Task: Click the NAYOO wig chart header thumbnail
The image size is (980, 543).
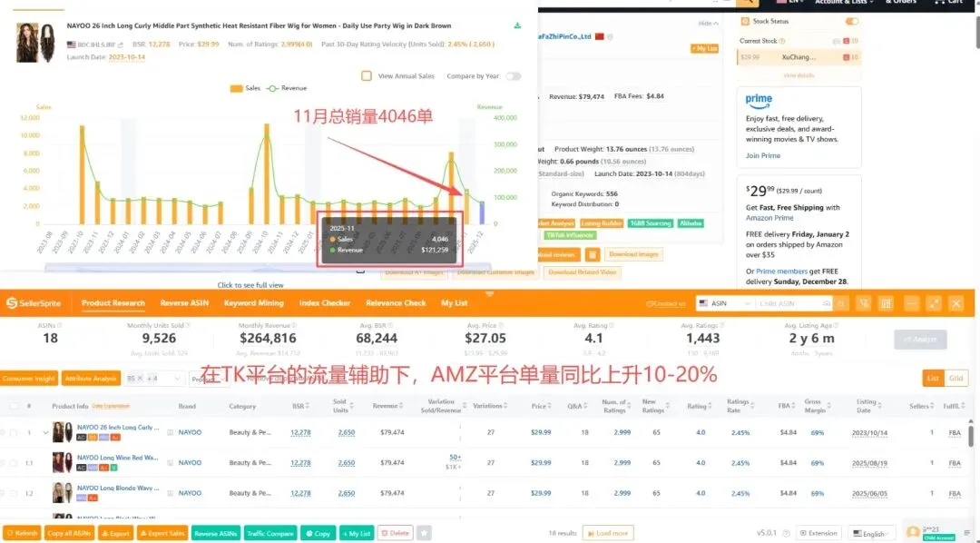Action: (35, 43)
